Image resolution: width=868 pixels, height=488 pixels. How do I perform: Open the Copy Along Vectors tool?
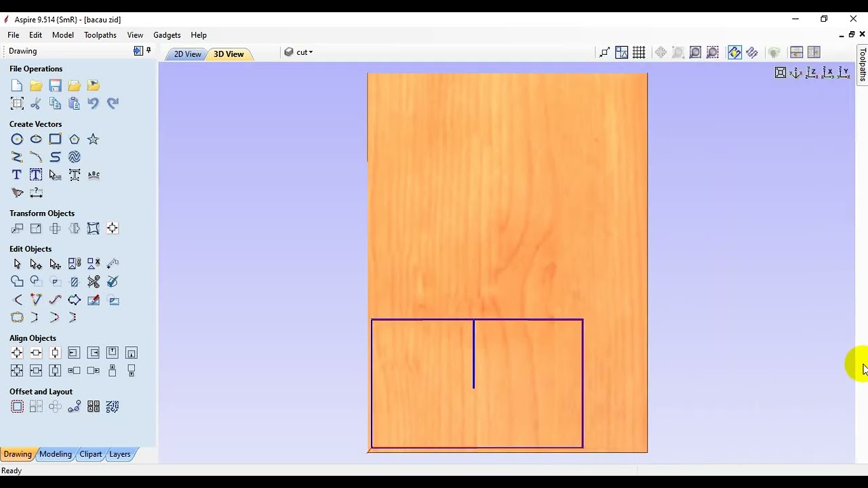tap(74, 407)
